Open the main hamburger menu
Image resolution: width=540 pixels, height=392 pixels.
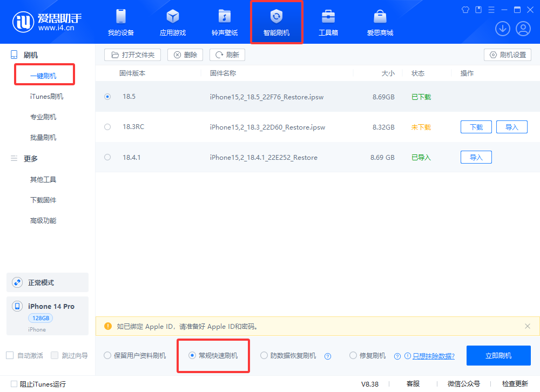point(491,10)
